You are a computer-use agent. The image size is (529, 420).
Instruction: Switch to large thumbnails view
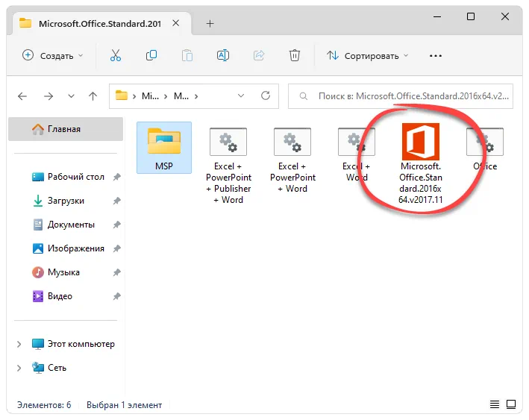coord(511,404)
